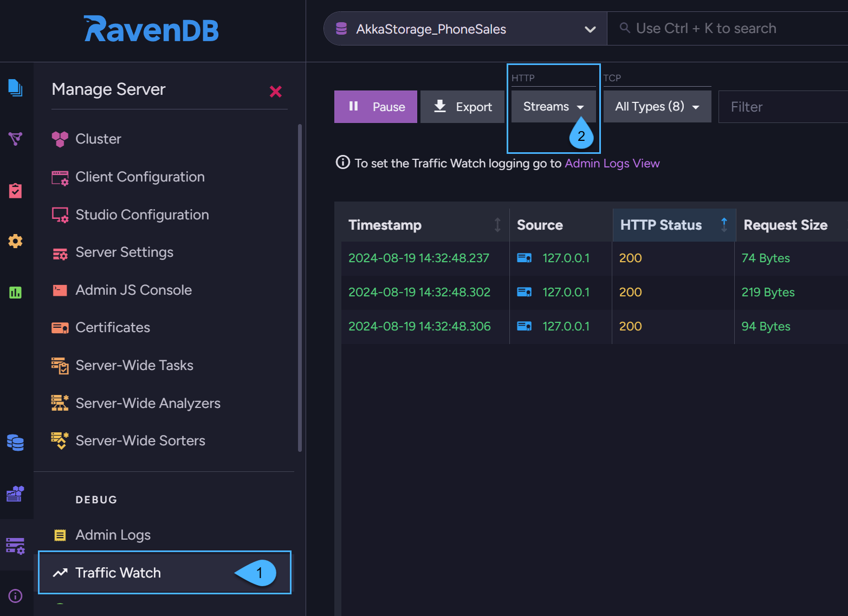
Task: Click the Server-Wide Sorters icon
Action: point(60,441)
